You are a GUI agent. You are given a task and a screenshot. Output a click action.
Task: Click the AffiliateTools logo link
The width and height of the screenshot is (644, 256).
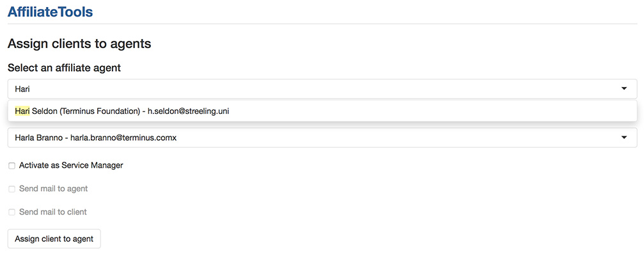(50, 11)
